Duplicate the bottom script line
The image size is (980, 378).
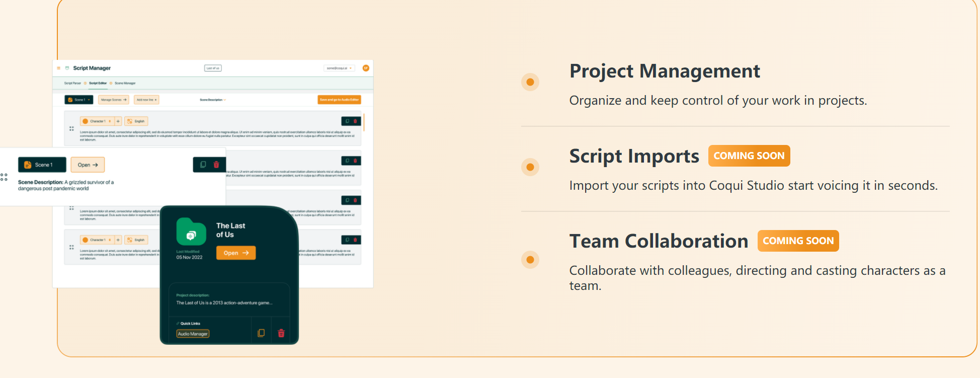click(x=347, y=240)
